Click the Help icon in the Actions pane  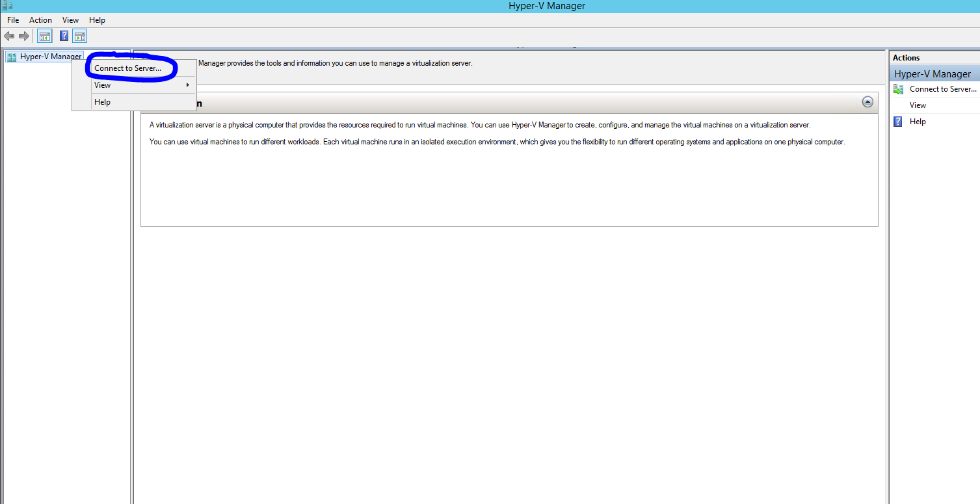click(x=898, y=122)
